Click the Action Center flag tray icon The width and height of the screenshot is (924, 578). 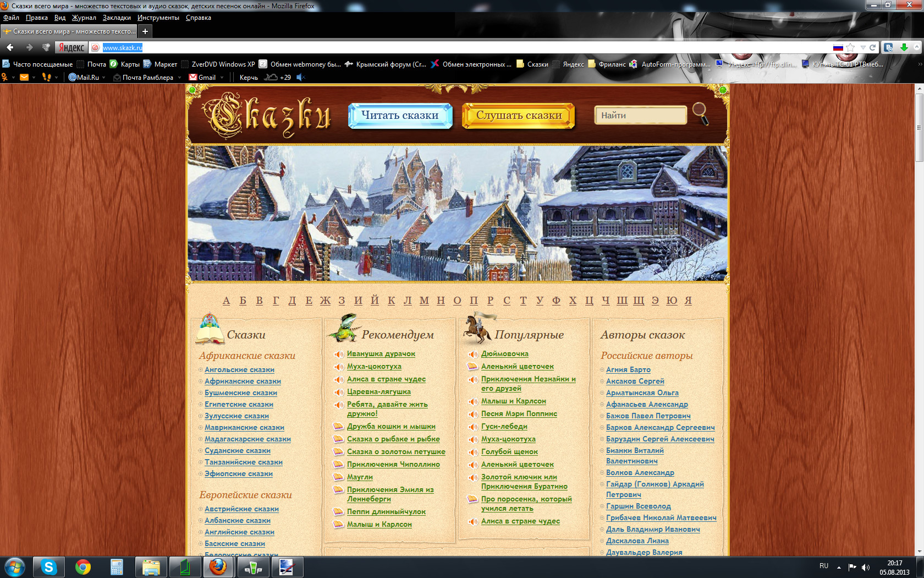[852, 567]
